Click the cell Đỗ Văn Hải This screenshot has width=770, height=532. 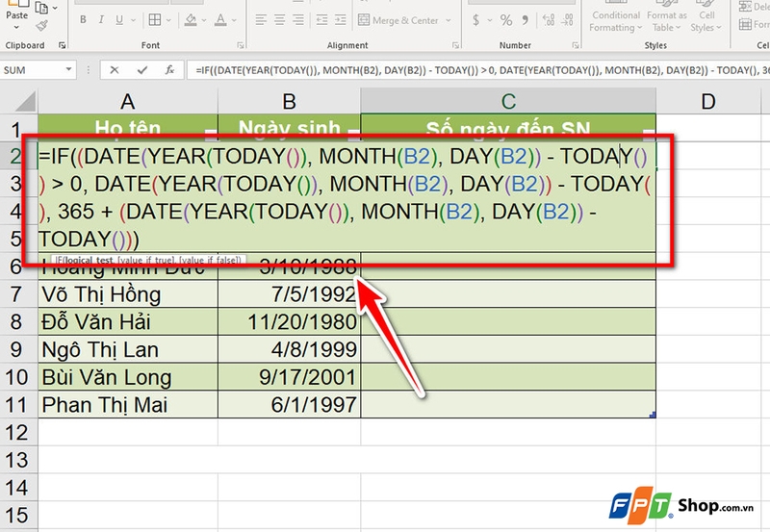[x=128, y=322]
